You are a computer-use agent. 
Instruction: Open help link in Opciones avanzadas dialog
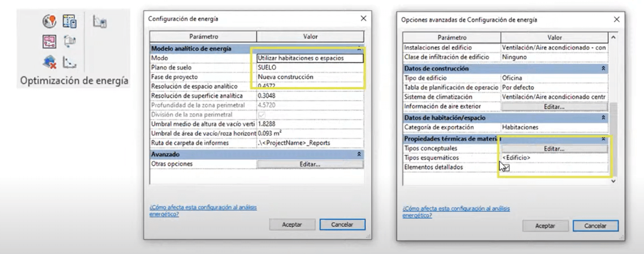tap(456, 212)
